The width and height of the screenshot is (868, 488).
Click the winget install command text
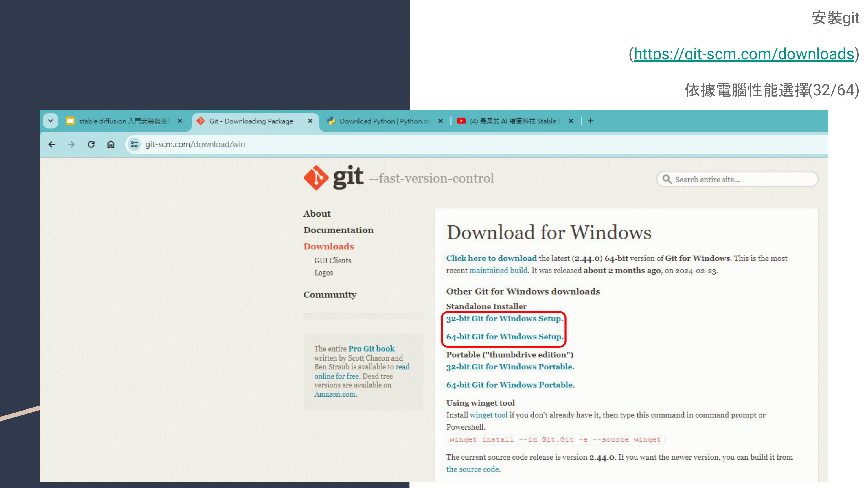pos(555,439)
